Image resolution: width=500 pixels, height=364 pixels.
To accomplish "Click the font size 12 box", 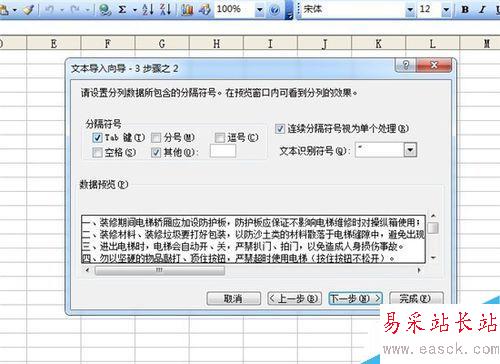I will point(430,9).
